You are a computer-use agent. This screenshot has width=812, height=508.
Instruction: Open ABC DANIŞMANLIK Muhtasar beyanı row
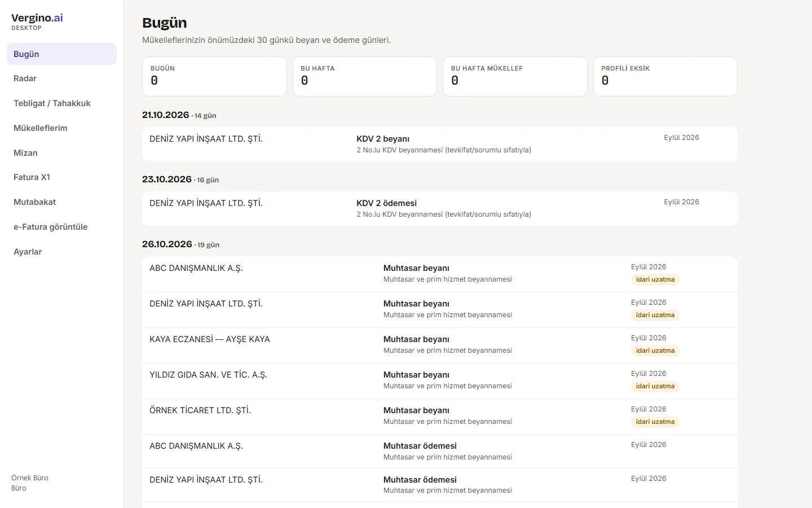[x=440, y=274]
